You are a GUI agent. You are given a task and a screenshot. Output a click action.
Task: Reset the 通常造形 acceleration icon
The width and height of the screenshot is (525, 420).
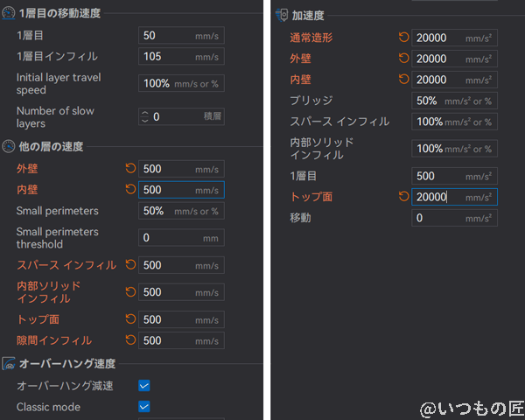pos(403,38)
